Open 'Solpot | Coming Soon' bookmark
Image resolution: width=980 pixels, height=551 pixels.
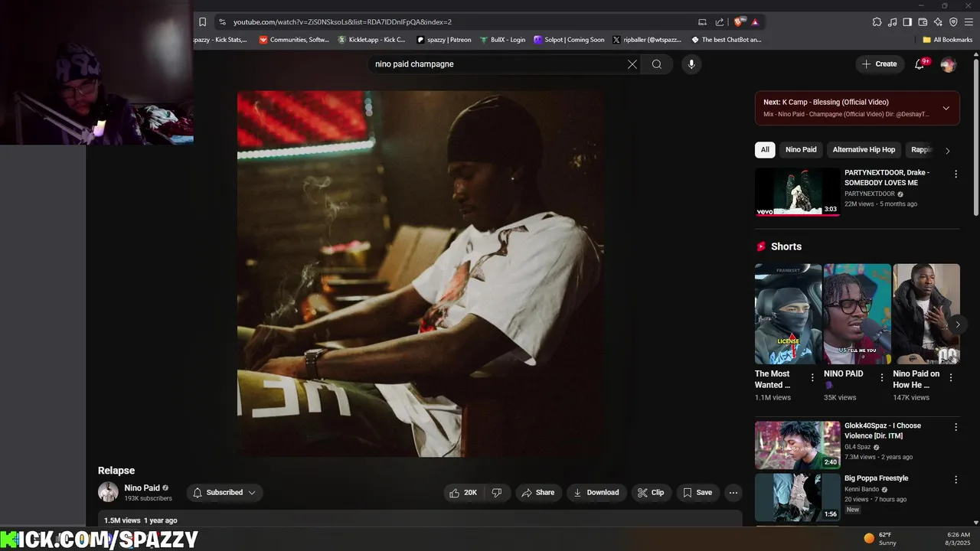click(x=570, y=40)
